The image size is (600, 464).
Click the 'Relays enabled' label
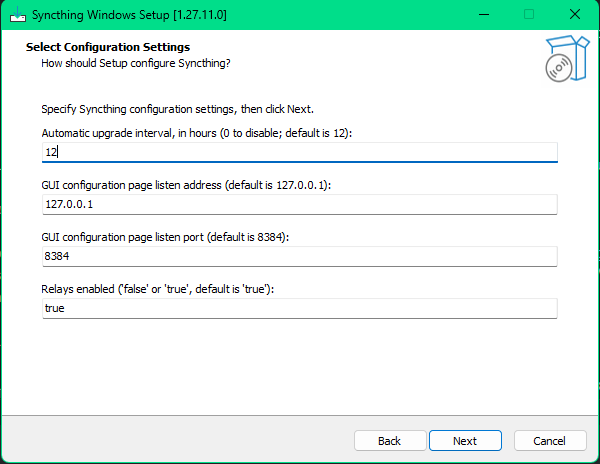pos(158,289)
